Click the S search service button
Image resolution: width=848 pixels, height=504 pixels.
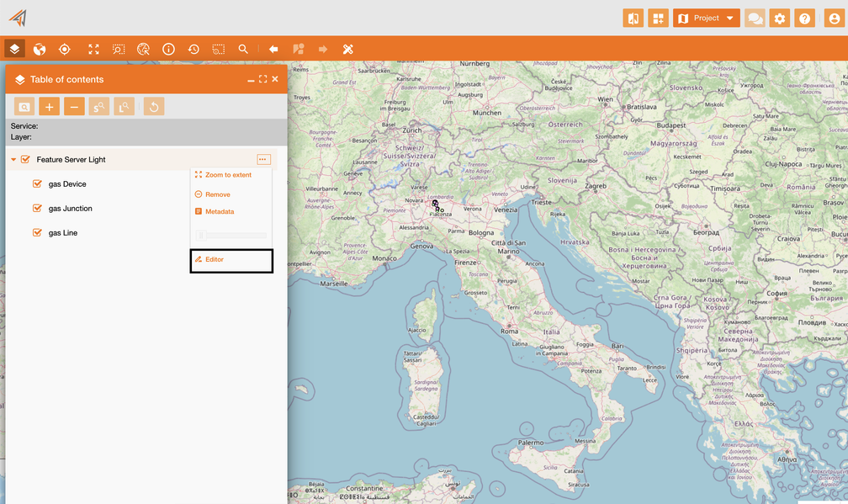click(99, 107)
